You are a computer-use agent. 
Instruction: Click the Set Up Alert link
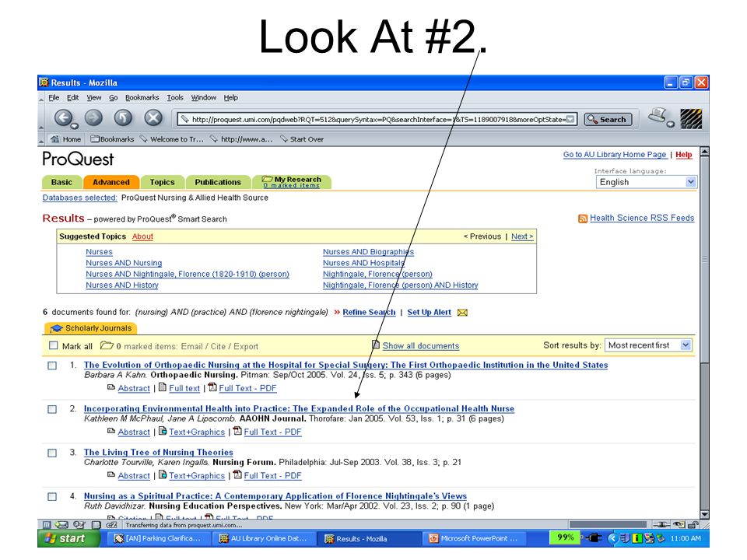point(429,313)
